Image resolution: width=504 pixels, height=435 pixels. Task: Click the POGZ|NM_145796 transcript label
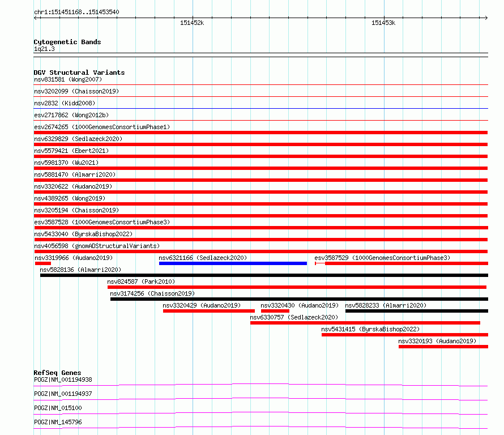pos(58,422)
